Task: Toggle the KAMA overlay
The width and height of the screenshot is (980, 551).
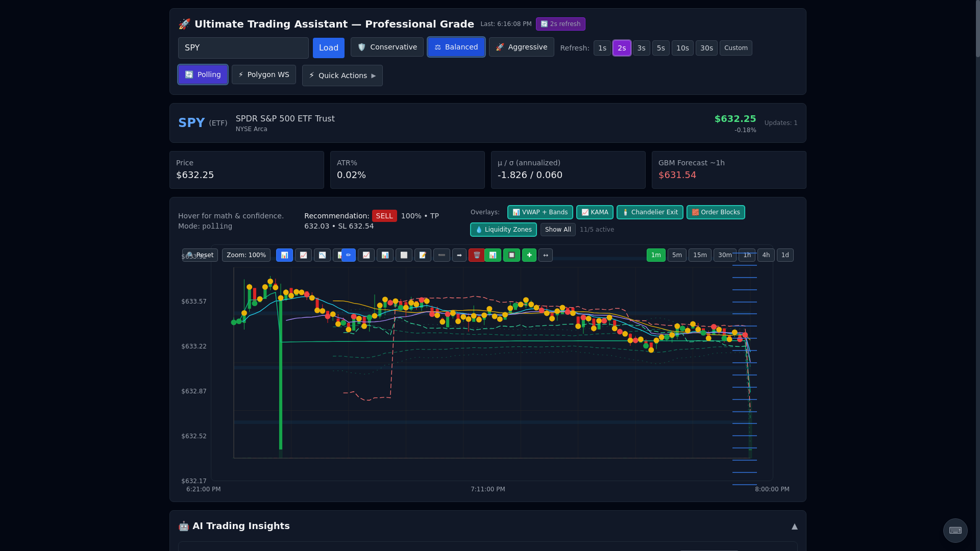Action: pos(595,212)
